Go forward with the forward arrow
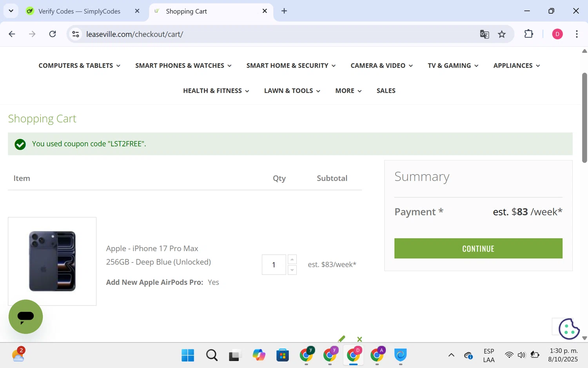588x368 pixels. (x=32, y=34)
